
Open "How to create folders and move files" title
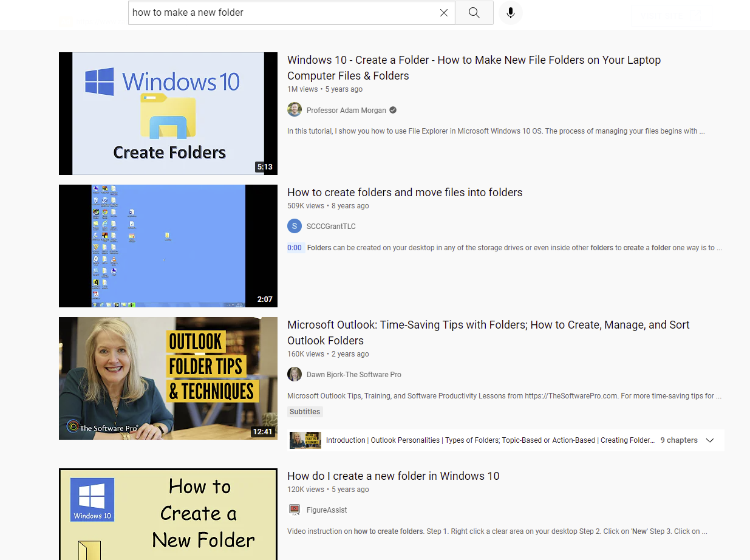[x=404, y=193]
